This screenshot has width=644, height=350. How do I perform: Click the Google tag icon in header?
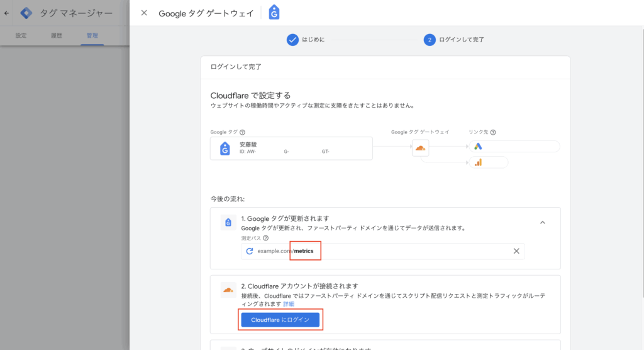(274, 13)
